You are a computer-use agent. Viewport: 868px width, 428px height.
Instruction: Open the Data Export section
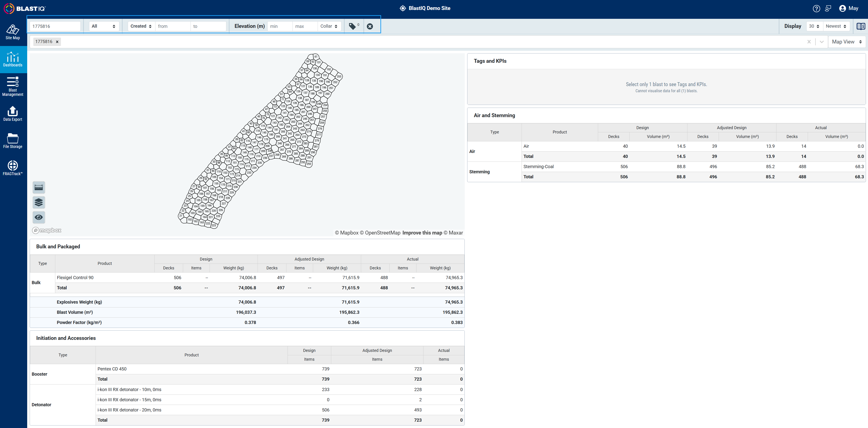[x=13, y=114]
